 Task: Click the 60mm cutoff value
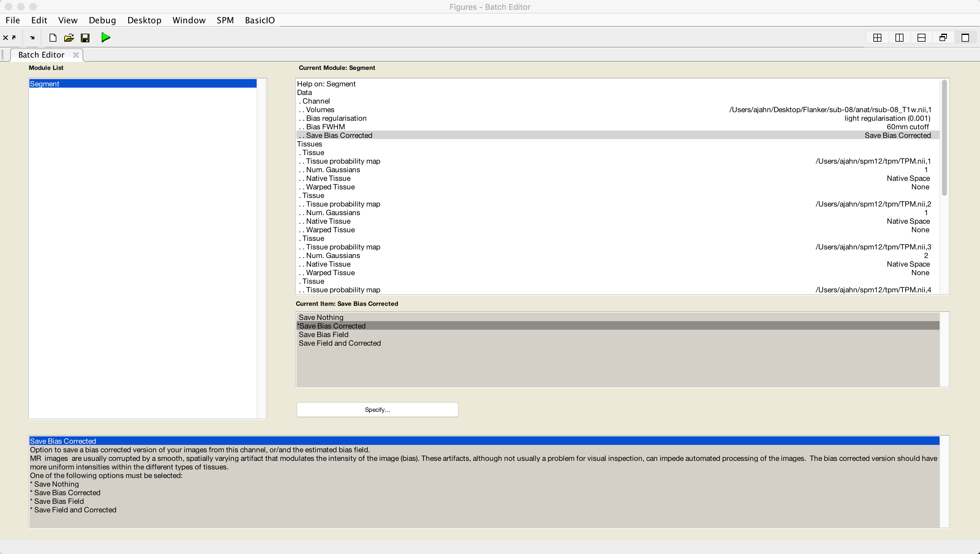(x=907, y=127)
